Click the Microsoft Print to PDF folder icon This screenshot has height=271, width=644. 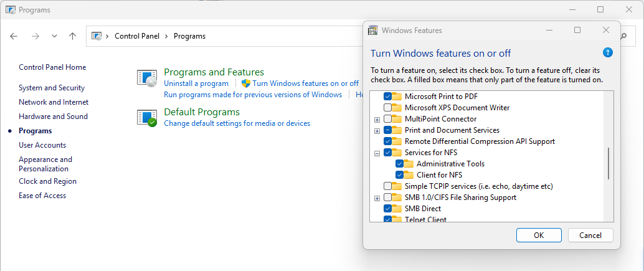tap(396, 97)
